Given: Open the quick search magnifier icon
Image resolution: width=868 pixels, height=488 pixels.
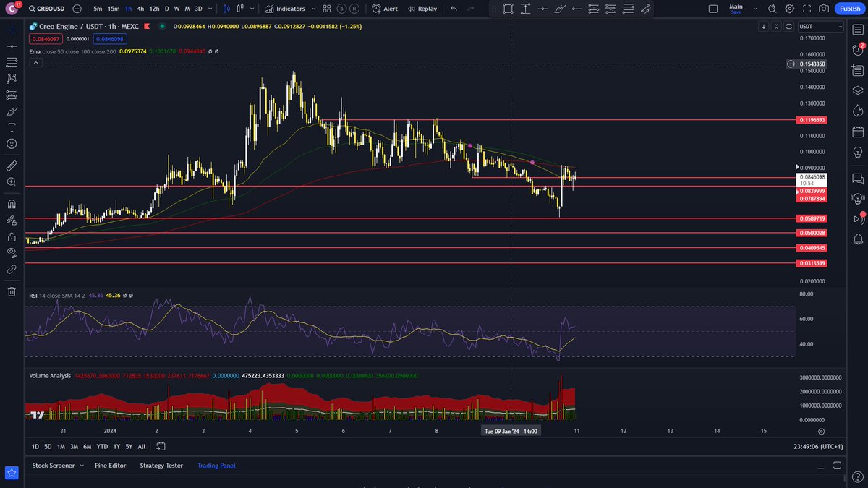Looking at the screenshot, I should (772, 9).
